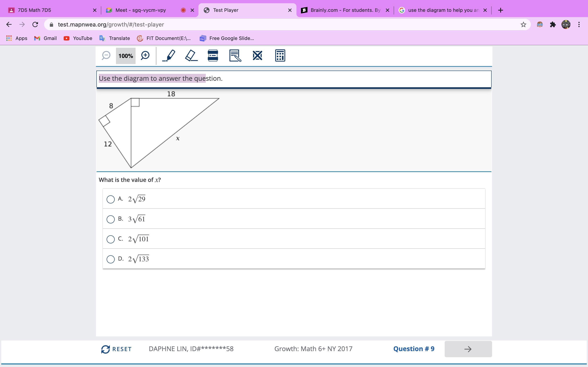Zoom out with the magnifier minus
This screenshot has width=588, height=367.
106,56
